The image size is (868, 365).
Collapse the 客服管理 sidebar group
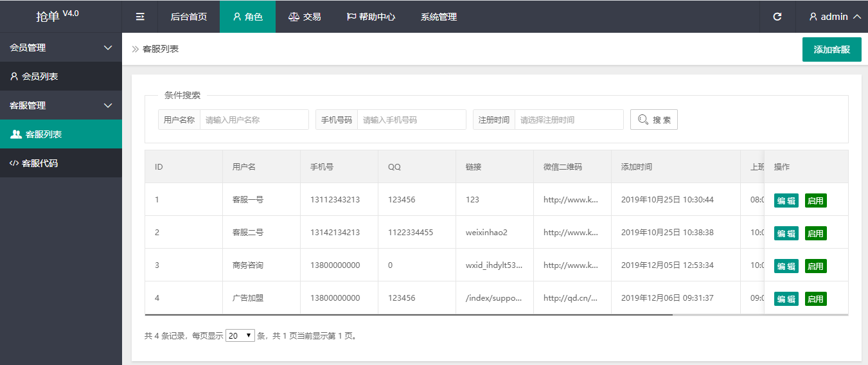[60, 105]
